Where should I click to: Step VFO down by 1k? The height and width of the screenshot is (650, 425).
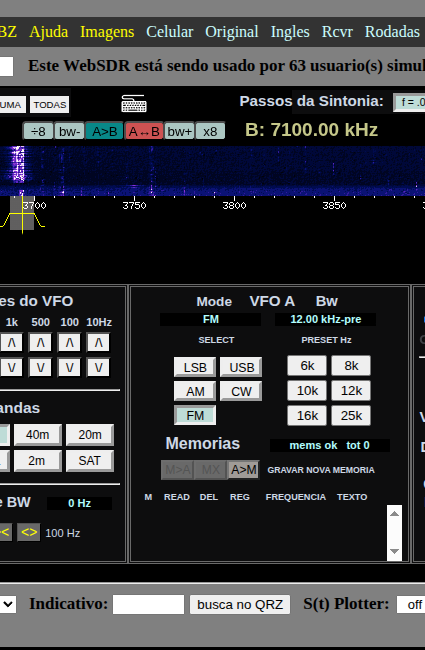tap(11, 367)
